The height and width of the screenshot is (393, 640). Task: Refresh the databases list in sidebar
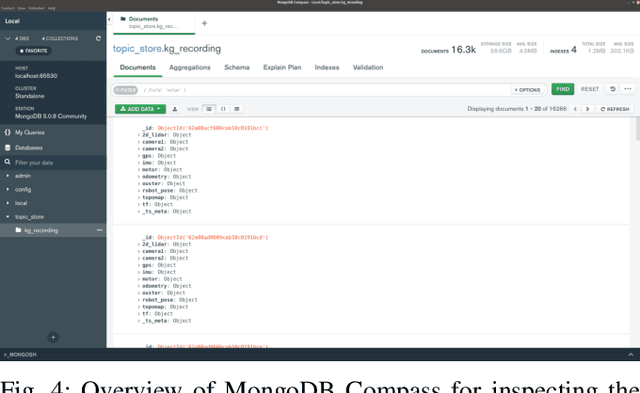[x=98, y=38]
